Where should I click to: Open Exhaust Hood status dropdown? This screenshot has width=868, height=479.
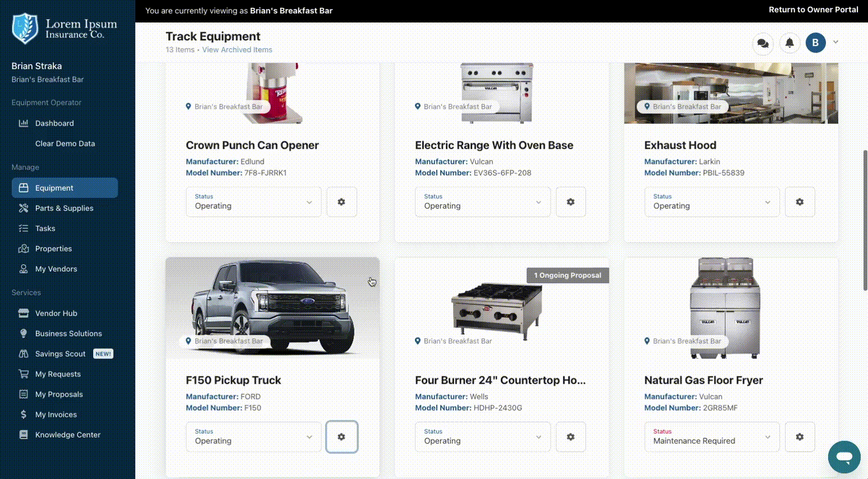(x=712, y=202)
